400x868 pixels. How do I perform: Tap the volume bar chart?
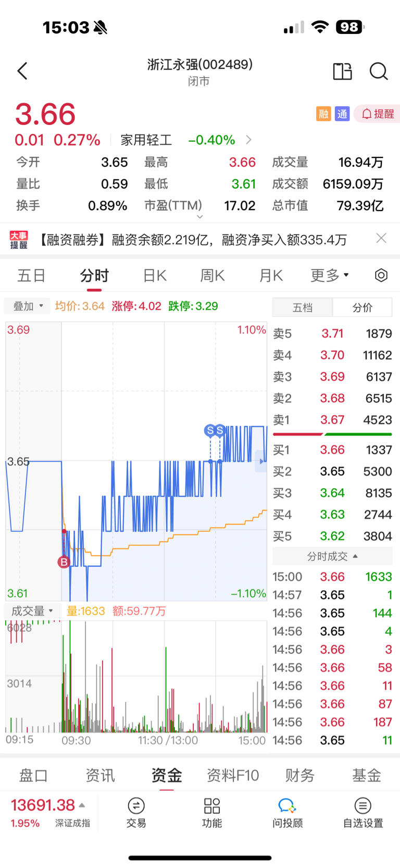136,677
